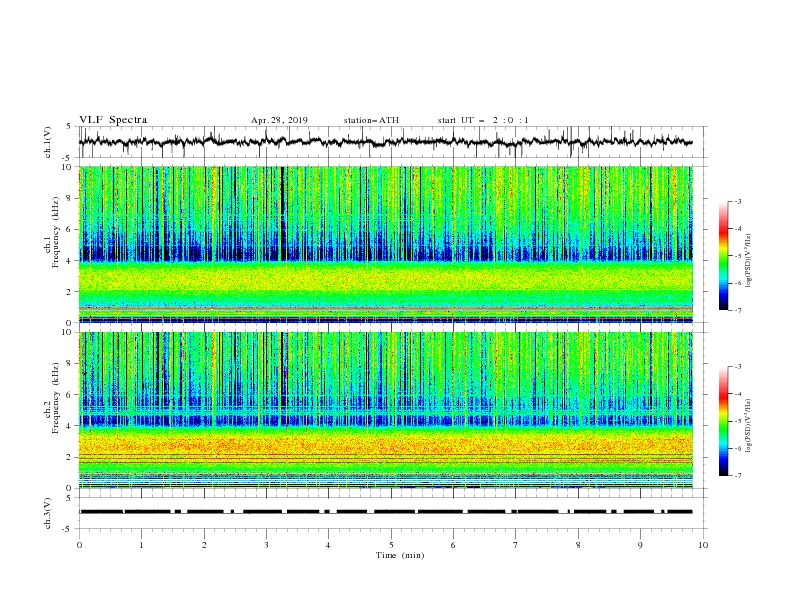
Task: Click inside the ch.1 spectrogram panel
Action: (385, 244)
